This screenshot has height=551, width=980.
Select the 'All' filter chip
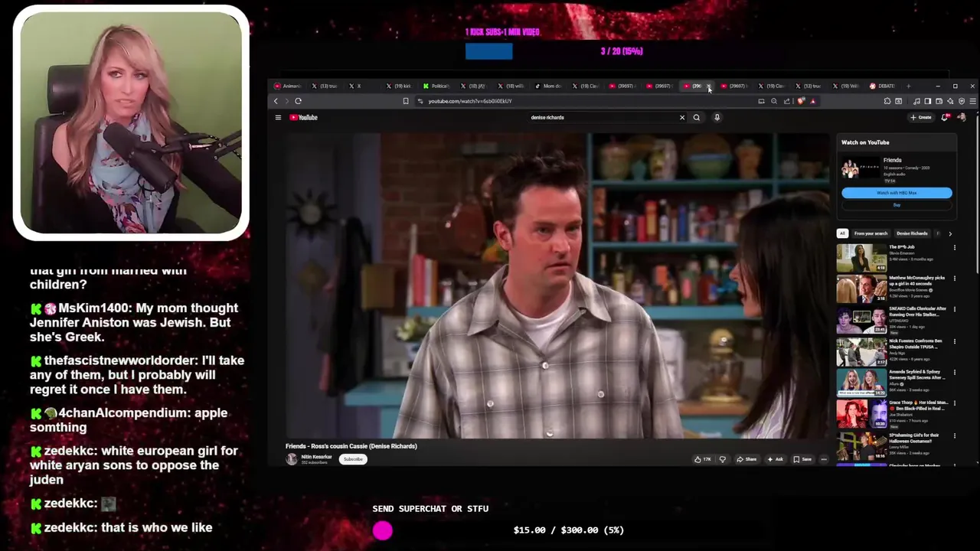[842, 233]
